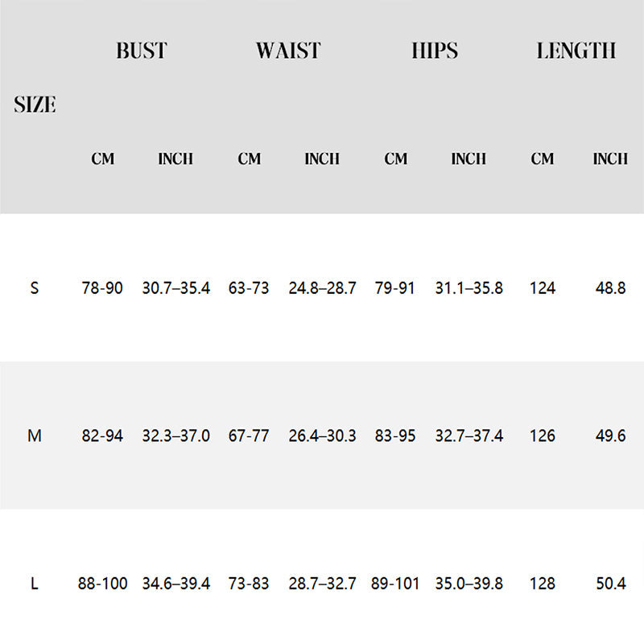Screen dimensions: 644x644
Task: Click bust value 78-90 for size S
Action: click(x=102, y=287)
